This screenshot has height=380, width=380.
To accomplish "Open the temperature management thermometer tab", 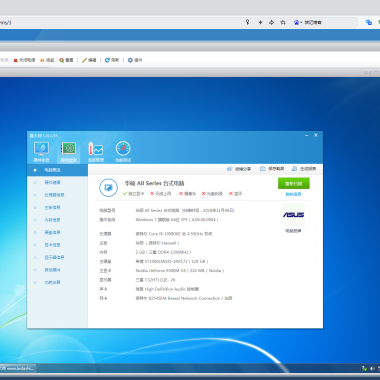I will 96,151.
